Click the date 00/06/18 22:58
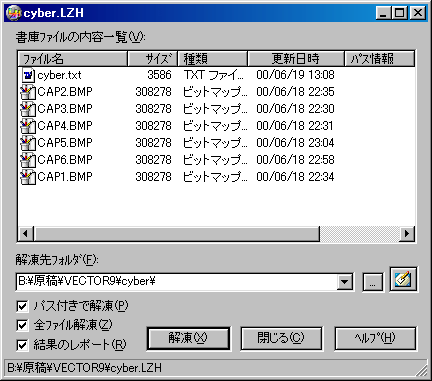Image resolution: width=432 pixels, height=381 pixels. [295, 160]
